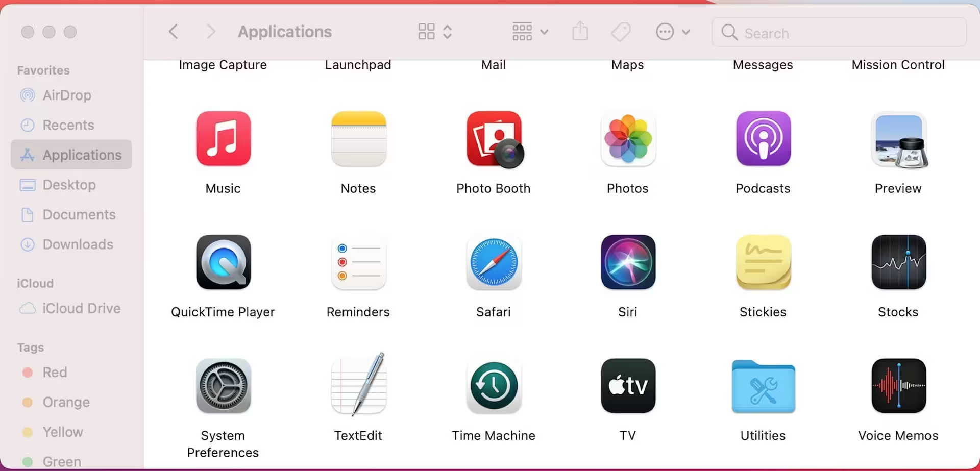The width and height of the screenshot is (980, 471).
Task: Click the Applications window title
Action: [x=285, y=32]
